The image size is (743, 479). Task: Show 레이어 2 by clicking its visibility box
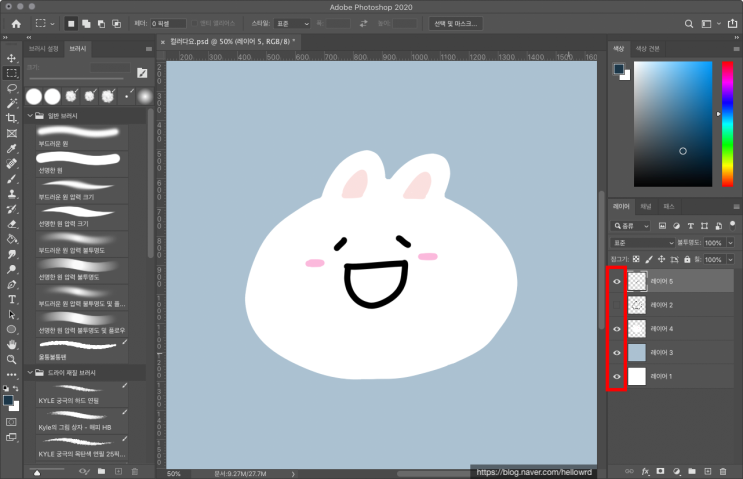(x=616, y=305)
